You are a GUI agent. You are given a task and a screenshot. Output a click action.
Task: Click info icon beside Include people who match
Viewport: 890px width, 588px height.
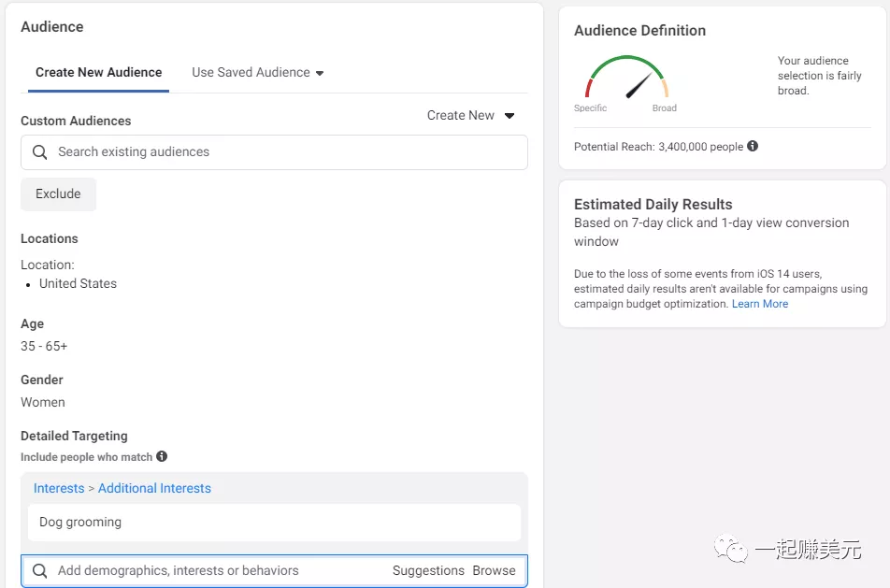tap(162, 456)
